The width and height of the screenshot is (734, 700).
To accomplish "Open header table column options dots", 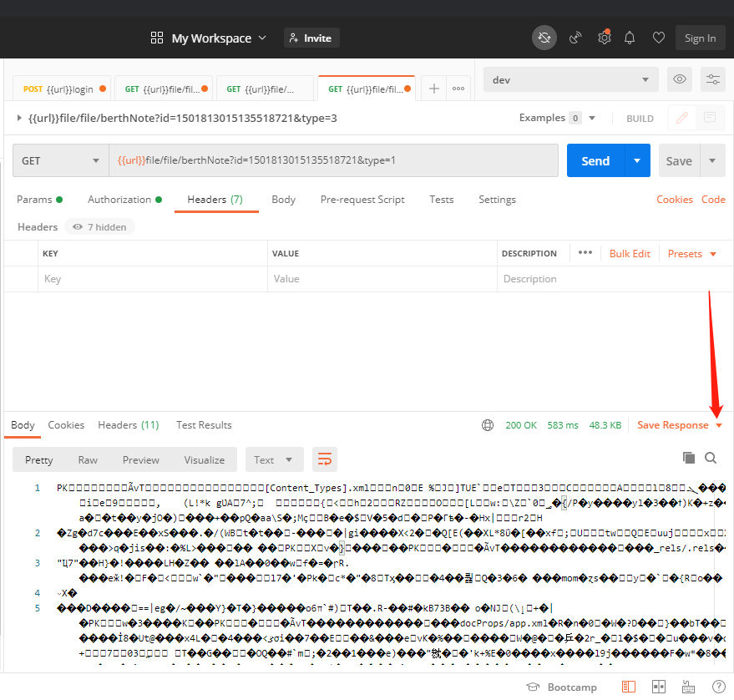I will tap(585, 253).
